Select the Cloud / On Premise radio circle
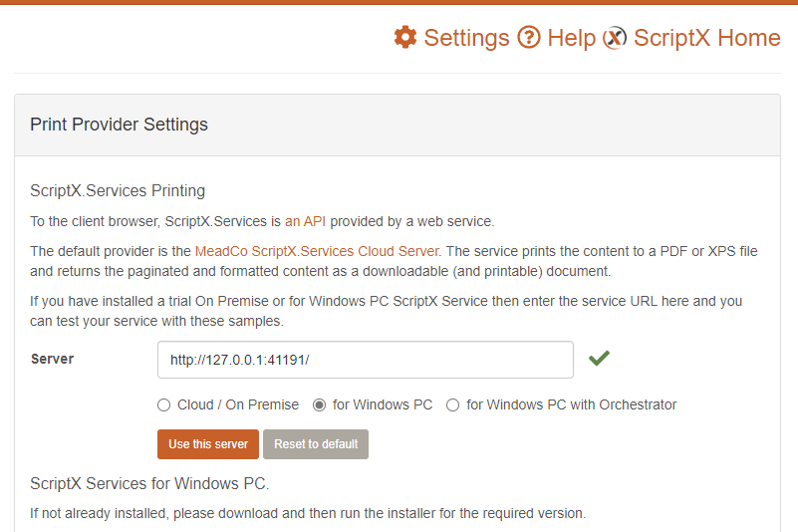Screen dimensions: 798x532 (x=163, y=405)
